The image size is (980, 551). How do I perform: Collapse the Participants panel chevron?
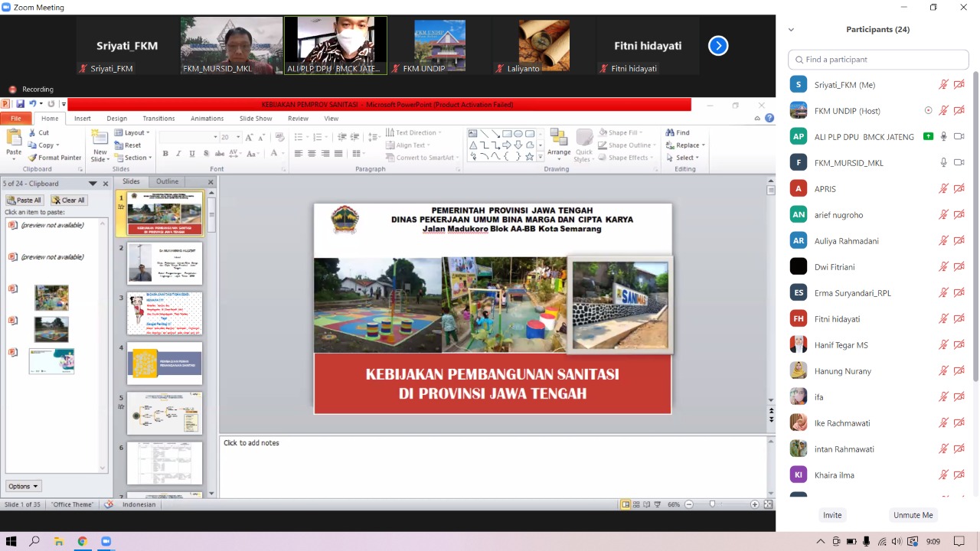tap(791, 30)
